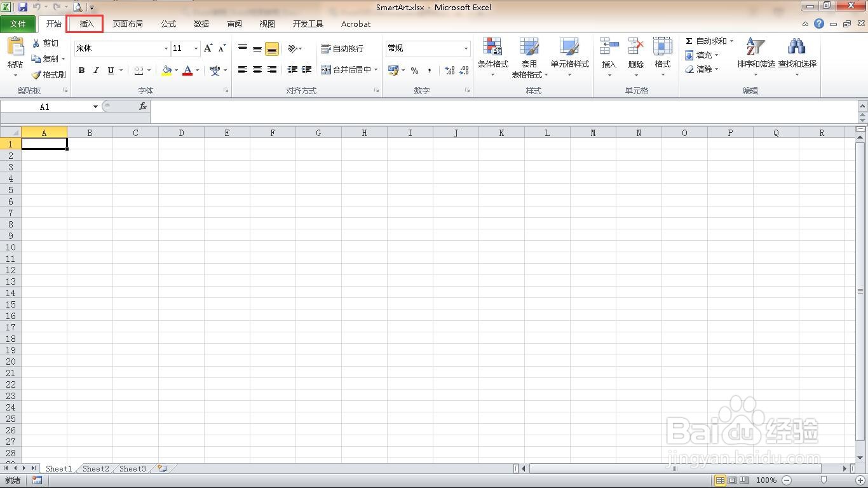Adjust the zoom slider handle
868x488 pixels.
[824, 480]
